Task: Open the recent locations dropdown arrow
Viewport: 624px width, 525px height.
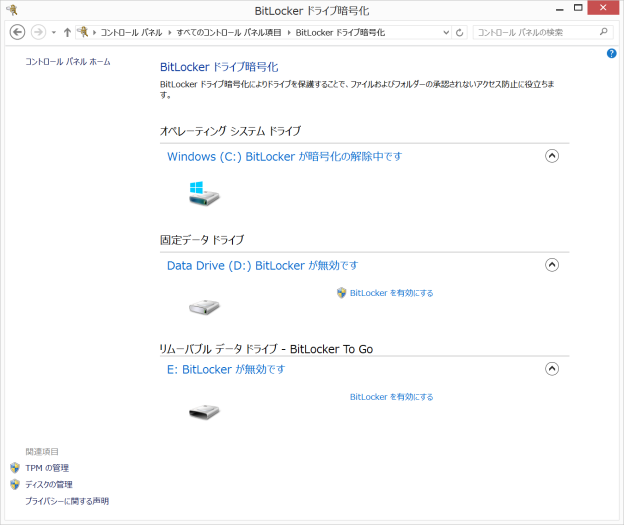Action: (54, 33)
